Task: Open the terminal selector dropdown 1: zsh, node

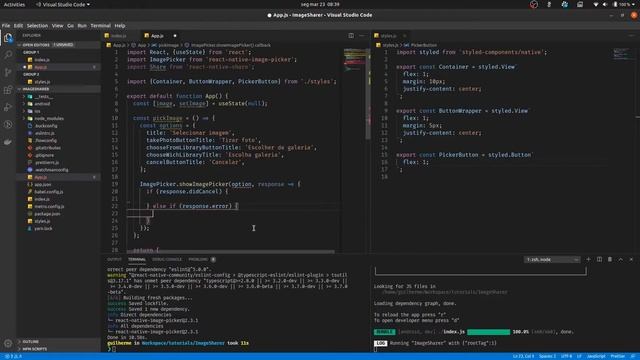Action: [552, 260]
